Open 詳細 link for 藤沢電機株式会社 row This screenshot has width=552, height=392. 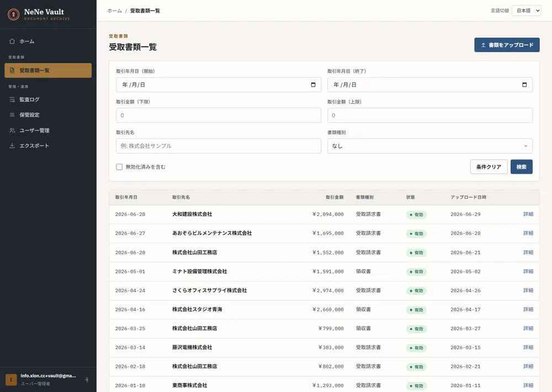click(x=528, y=347)
